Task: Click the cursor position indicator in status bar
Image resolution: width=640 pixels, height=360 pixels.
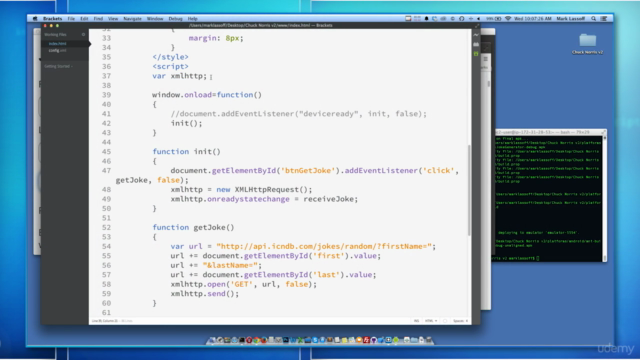Action: (104, 321)
